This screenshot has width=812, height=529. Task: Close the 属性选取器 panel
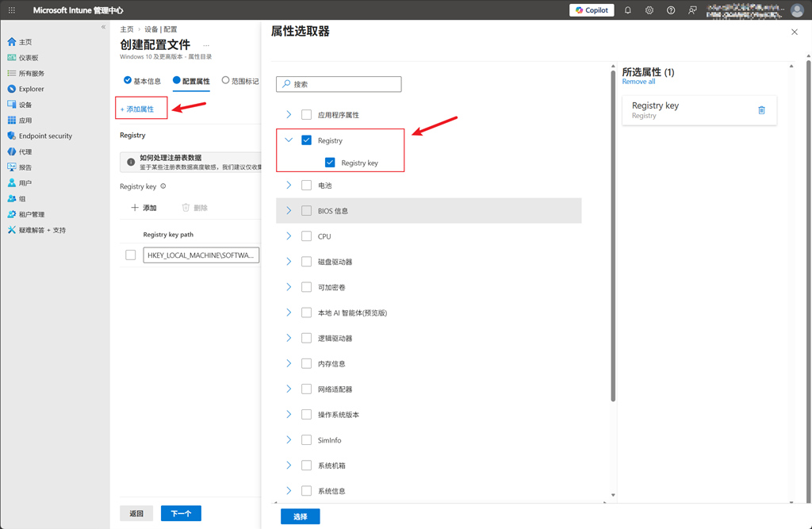tap(795, 33)
